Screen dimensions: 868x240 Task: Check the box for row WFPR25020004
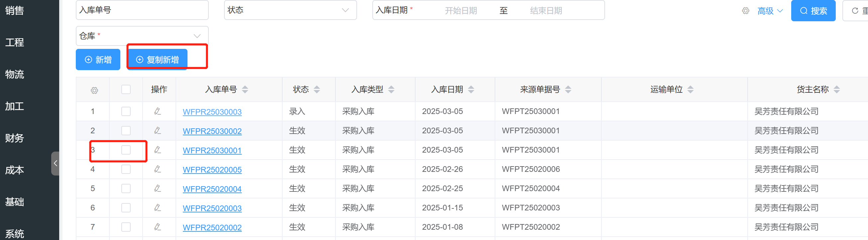[x=126, y=188]
